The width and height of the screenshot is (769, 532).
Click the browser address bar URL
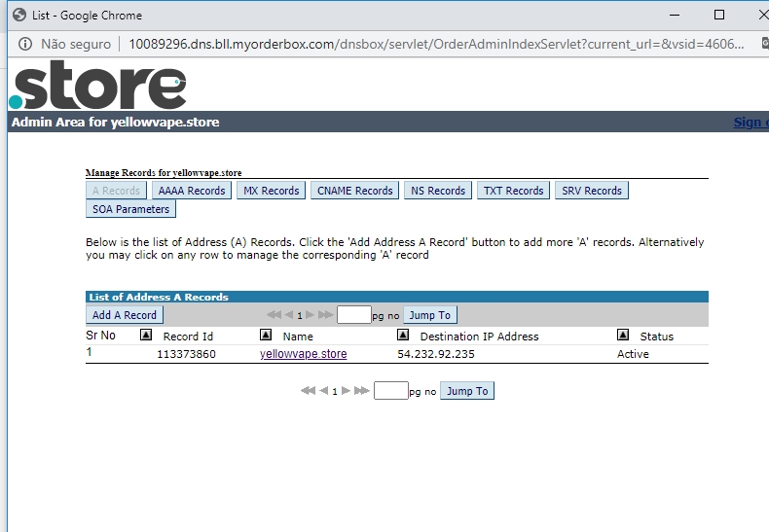pos(436,44)
